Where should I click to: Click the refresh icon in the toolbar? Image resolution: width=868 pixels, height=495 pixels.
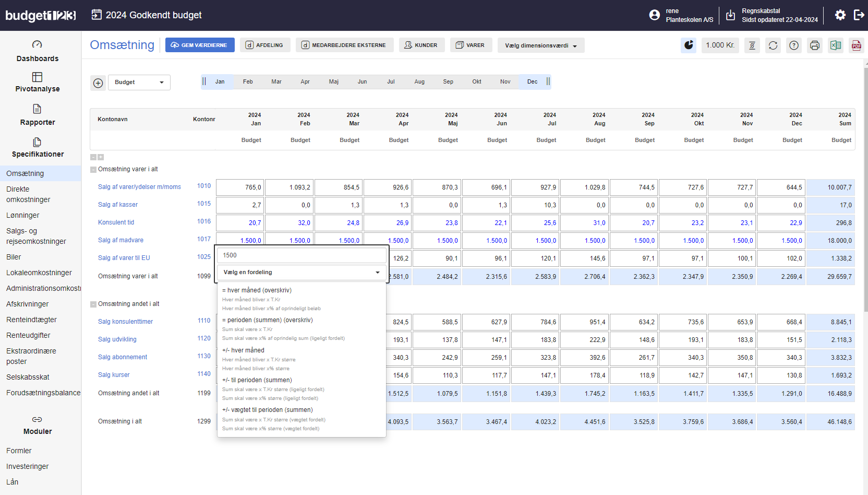[x=773, y=45]
